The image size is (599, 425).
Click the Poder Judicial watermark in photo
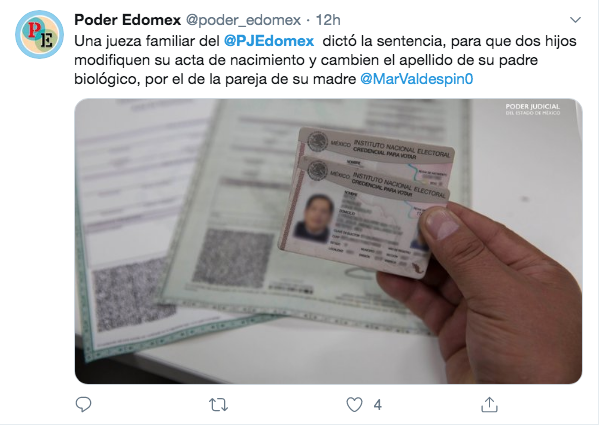point(533,109)
